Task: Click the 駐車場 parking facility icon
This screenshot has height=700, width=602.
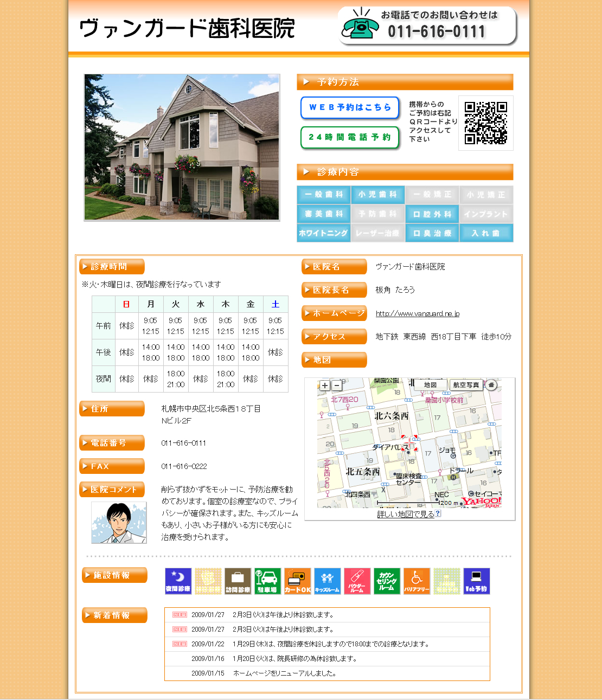Action: (x=267, y=581)
